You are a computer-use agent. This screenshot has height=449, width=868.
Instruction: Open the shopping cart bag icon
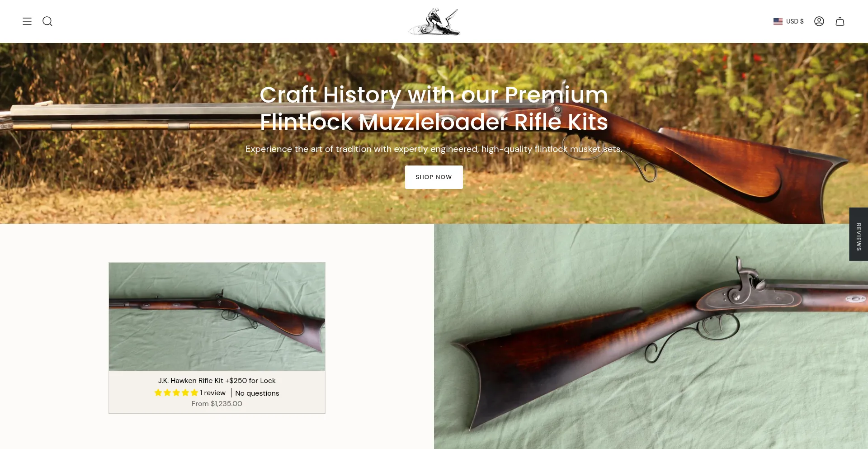coord(840,21)
